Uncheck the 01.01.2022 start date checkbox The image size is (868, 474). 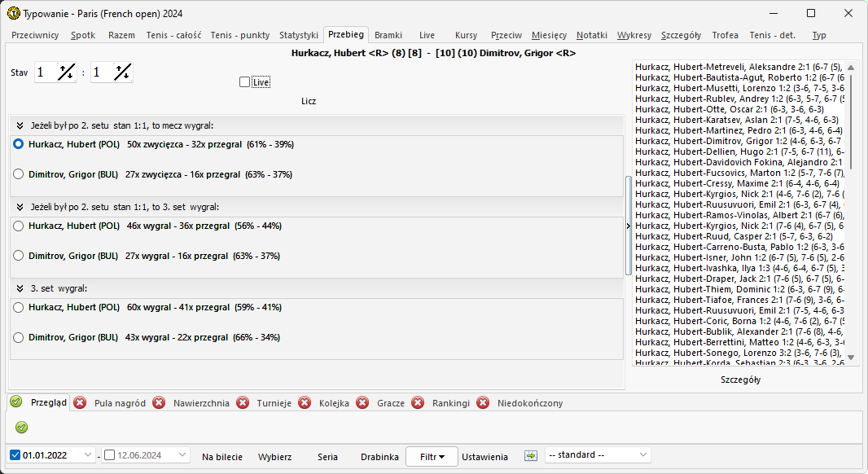[x=16, y=455]
